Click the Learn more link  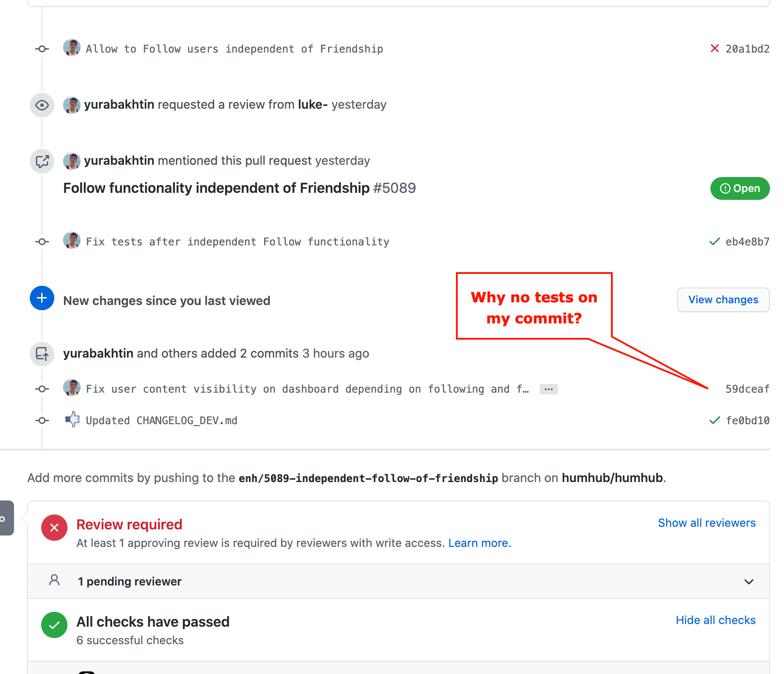point(479,543)
